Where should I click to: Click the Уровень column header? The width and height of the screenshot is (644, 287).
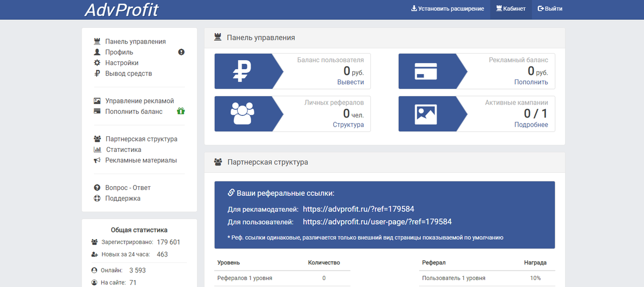(x=229, y=263)
